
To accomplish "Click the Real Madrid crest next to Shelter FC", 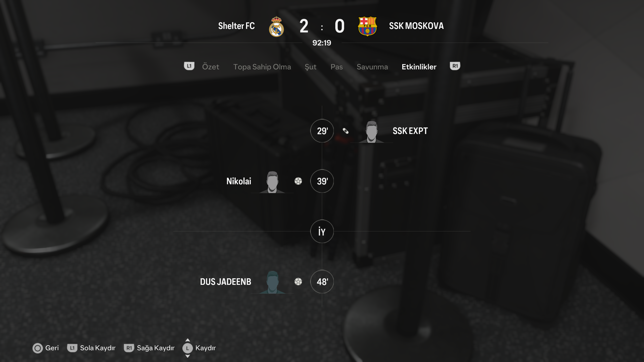I will click(x=276, y=26).
